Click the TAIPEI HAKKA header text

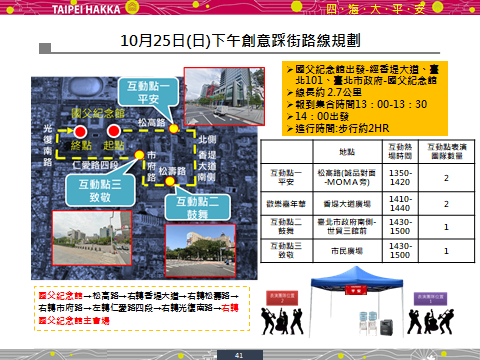(x=86, y=9)
